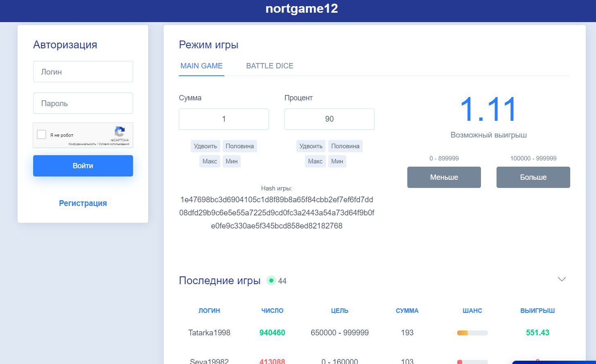Viewport: 596px width, 364px height.
Task: Click the СУММА column header
Action: (407, 311)
